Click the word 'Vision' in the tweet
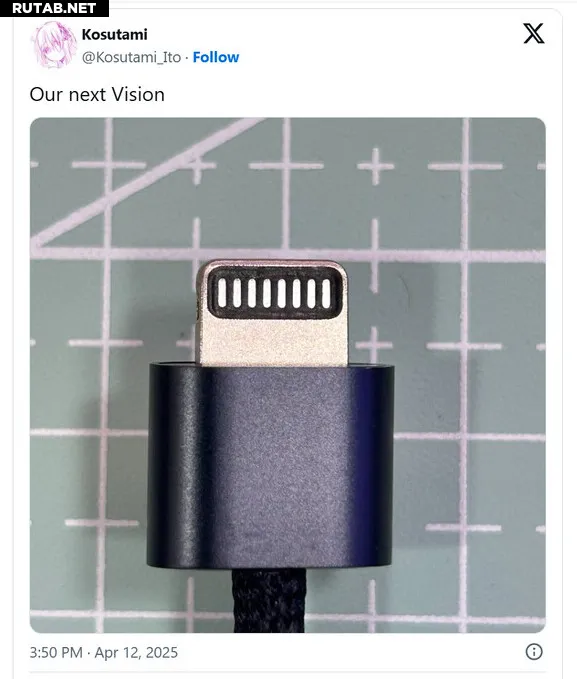This screenshot has height=679, width=577. (138, 94)
